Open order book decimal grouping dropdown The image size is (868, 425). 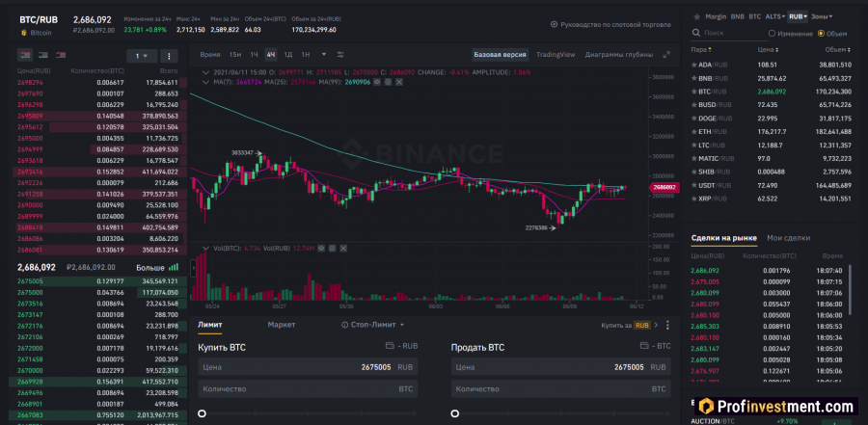click(x=142, y=56)
